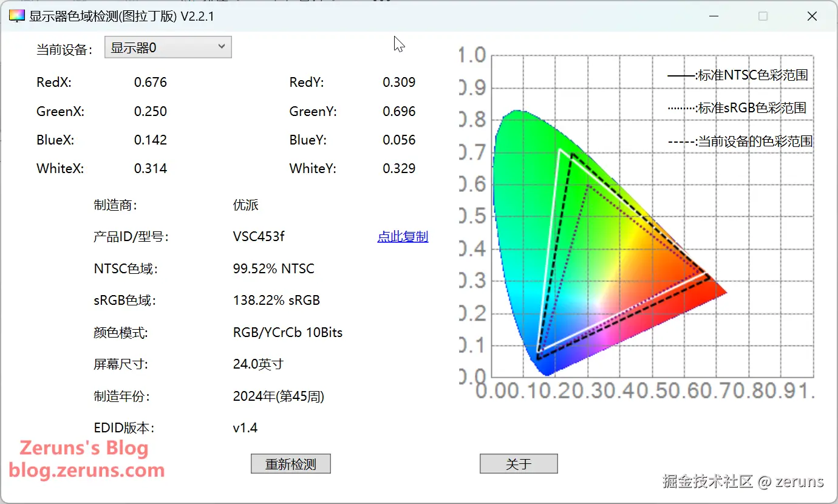Select the BlueY value 0.056

[x=399, y=140]
